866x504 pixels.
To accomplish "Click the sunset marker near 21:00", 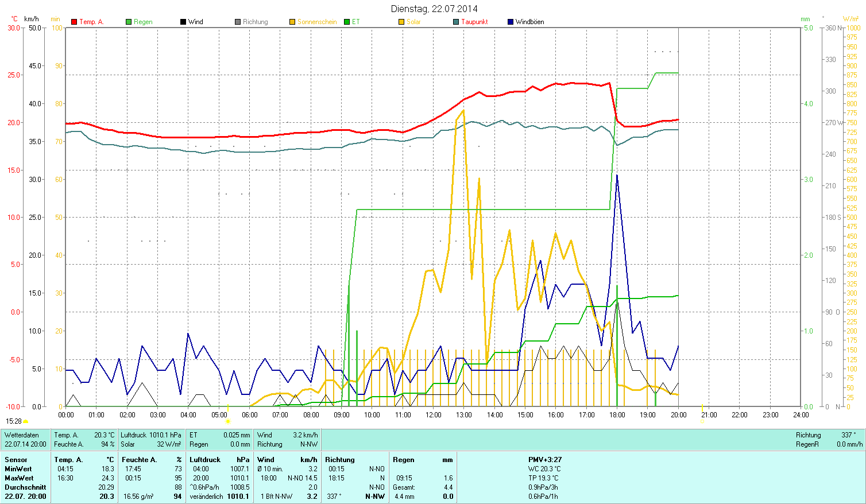I will (702, 421).
